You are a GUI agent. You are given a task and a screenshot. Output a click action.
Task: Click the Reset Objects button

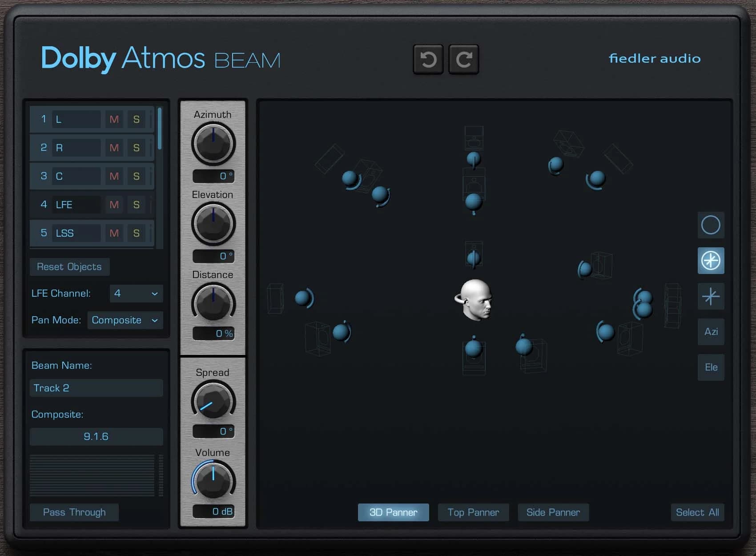(69, 267)
